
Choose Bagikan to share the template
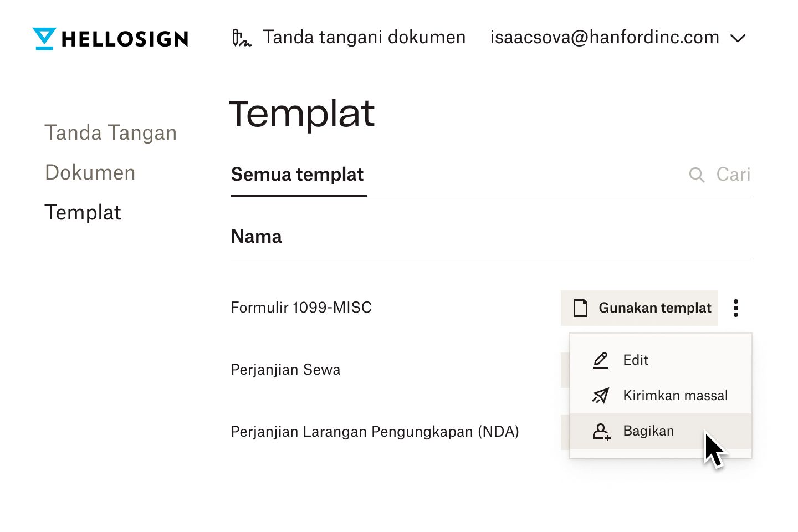[648, 431]
